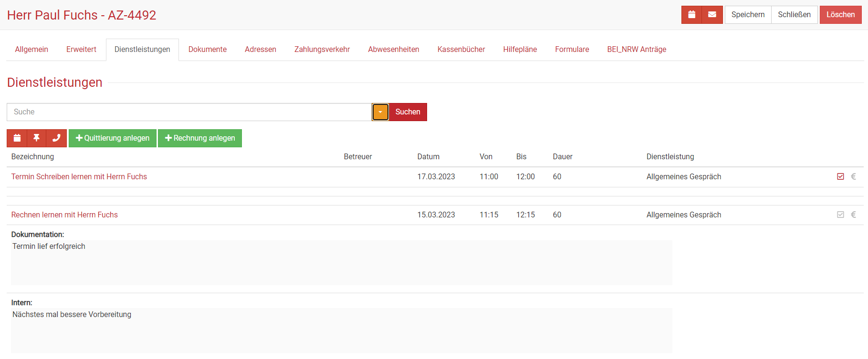Click euro icon for 15.03.2023 appointment
Viewport: 868px width, 359px height.
(x=854, y=215)
